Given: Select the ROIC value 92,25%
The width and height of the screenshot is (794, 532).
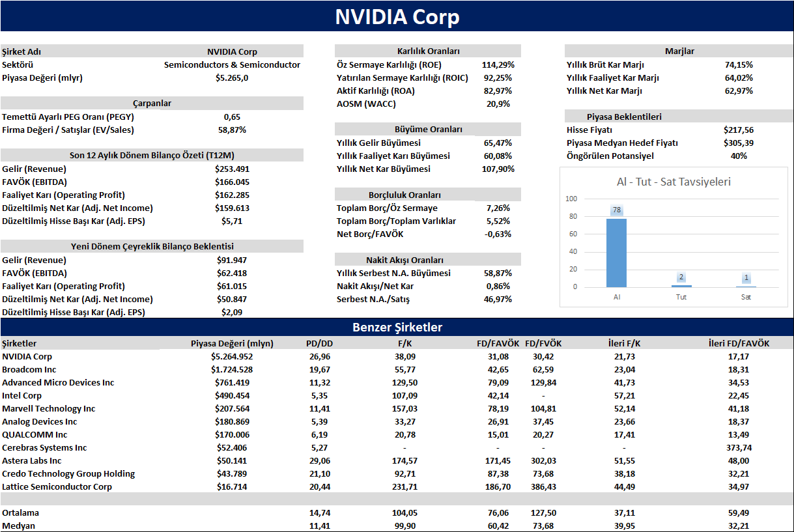Looking at the screenshot, I should click(x=498, y=77).
